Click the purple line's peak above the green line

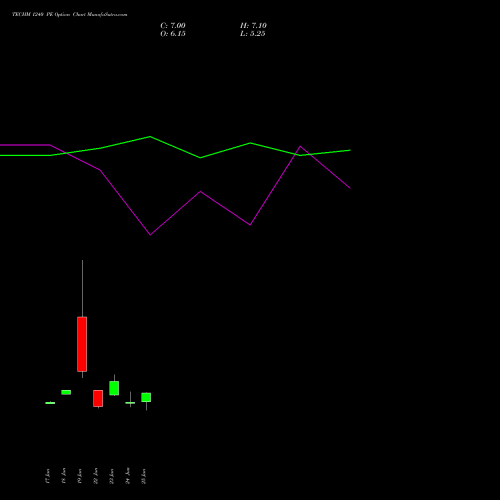[300, 146]
